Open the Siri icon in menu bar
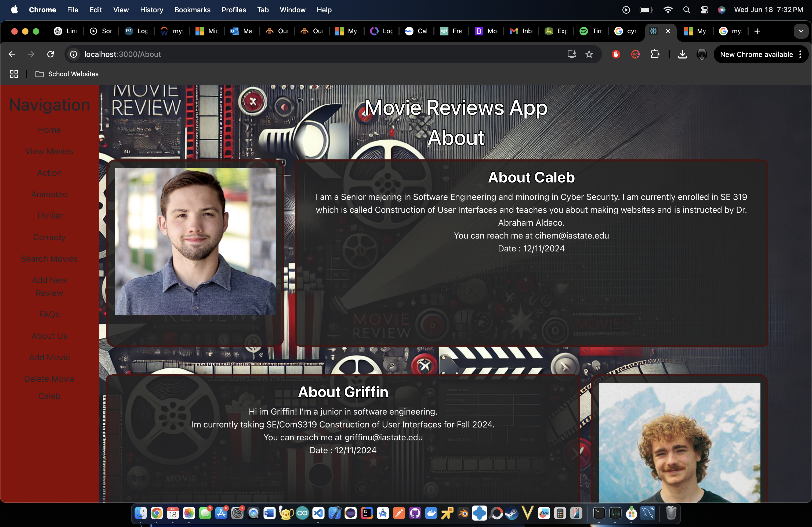Screen dimensions: 812x527 pyautogui.click(x=722, y=10)
